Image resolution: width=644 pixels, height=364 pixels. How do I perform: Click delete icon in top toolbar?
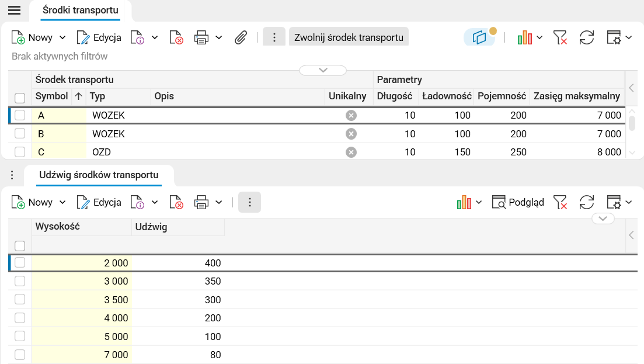pyautogui.click(x=176, y=37)
